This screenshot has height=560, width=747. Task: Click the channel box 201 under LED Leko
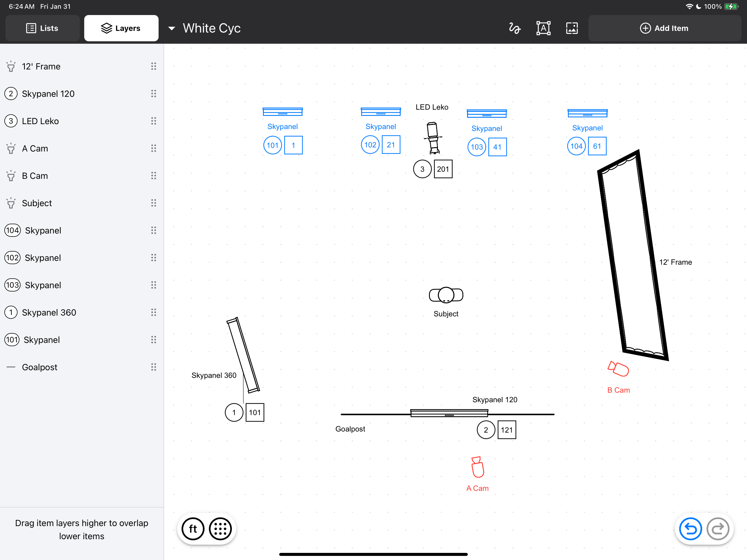click(443, 169)
